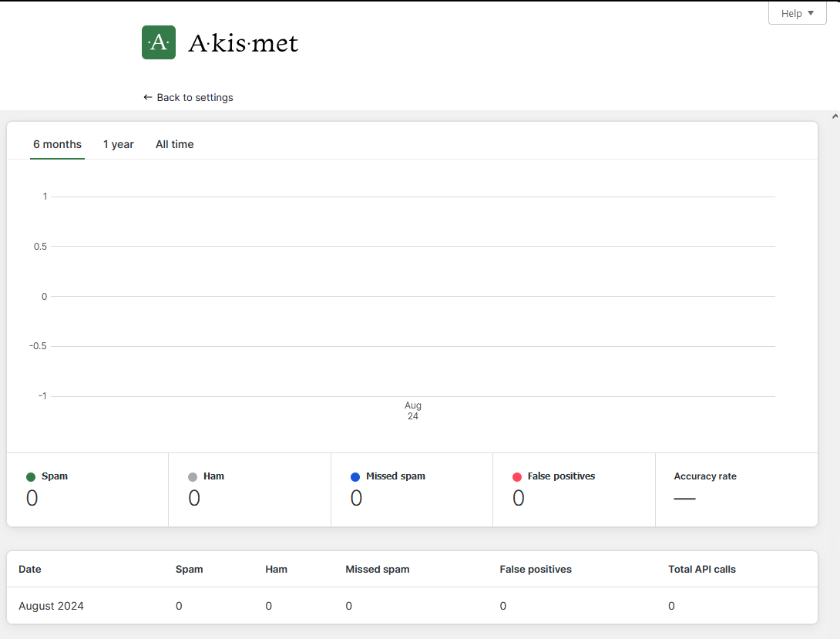The width and height of the screenshot is (840, 639).
Task: Click the blue Missed spam legend dot
Action: tap(355, 477)
